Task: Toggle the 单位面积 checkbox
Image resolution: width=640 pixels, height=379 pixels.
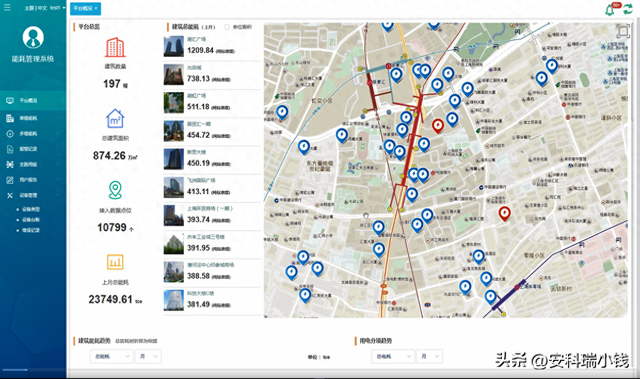Action: pyautogui.click(x=227, y=27)
